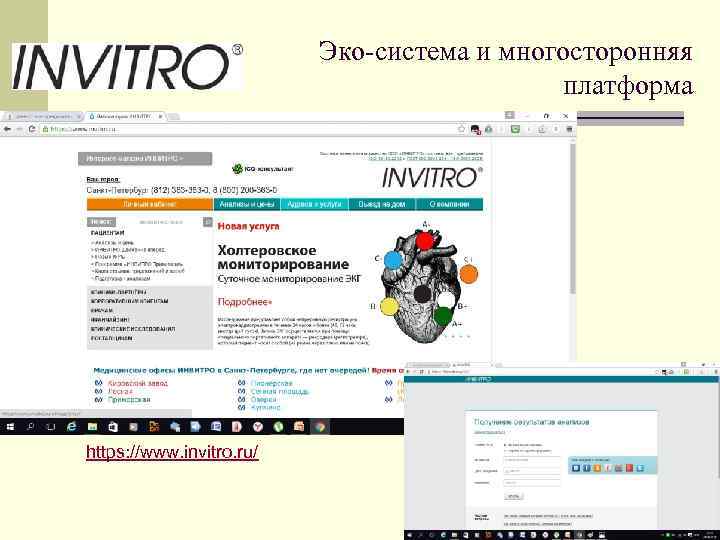Click the red social login icon
720x540 pixels.
(x=630, y=468)
